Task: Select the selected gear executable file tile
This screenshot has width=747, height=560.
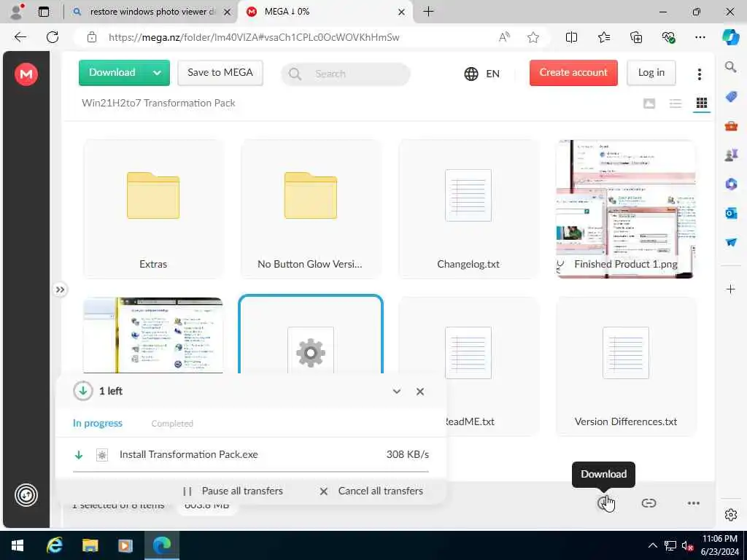Action: click(x=311, y=334)
